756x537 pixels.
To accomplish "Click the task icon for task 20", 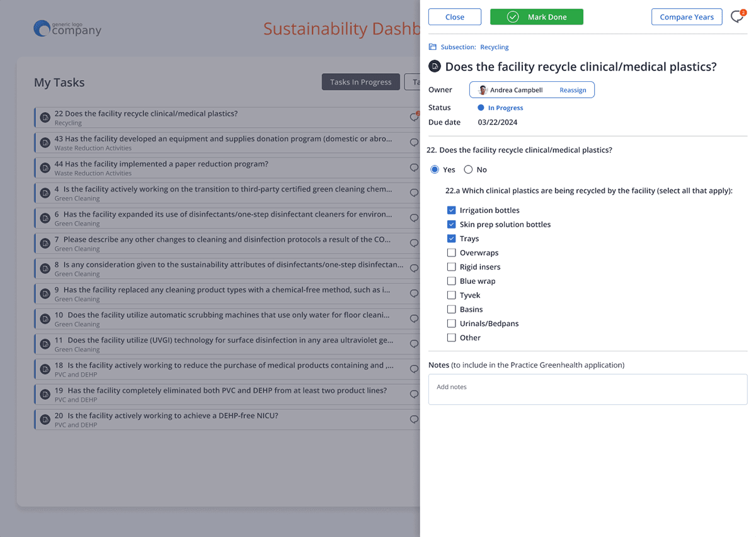I will [45, 420].
